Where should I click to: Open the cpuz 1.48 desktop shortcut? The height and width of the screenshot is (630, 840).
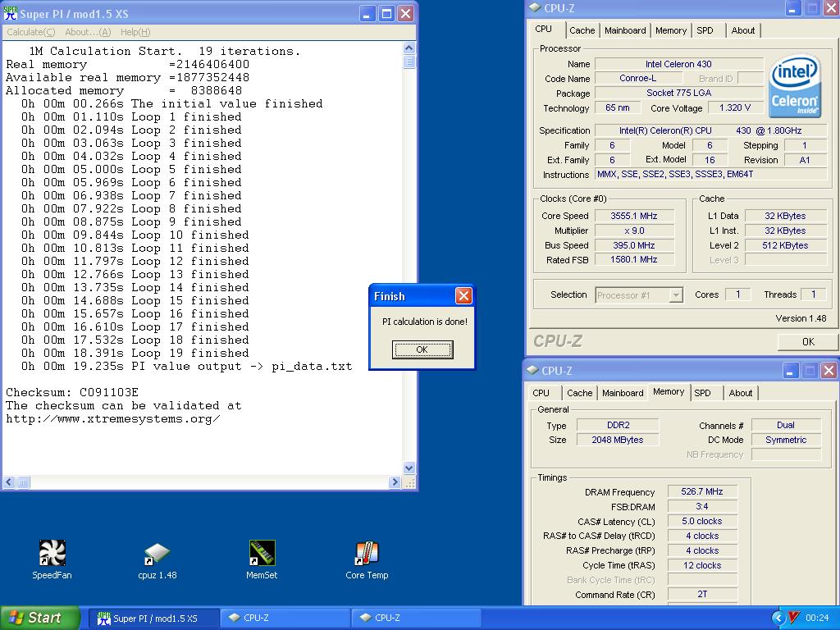tap(157, 561)
